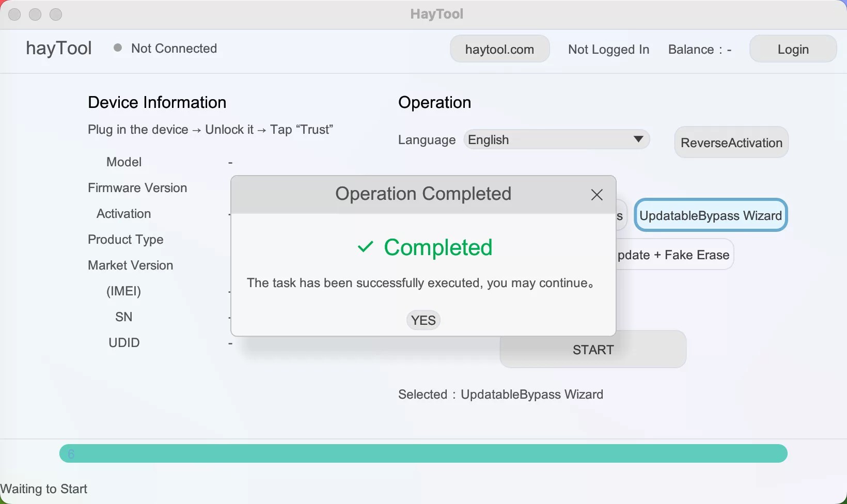Image resolution: width=847 pixels, height=504 pixels.
Task: Visit haytool.com via header button
Action: (x=499, y=49)
